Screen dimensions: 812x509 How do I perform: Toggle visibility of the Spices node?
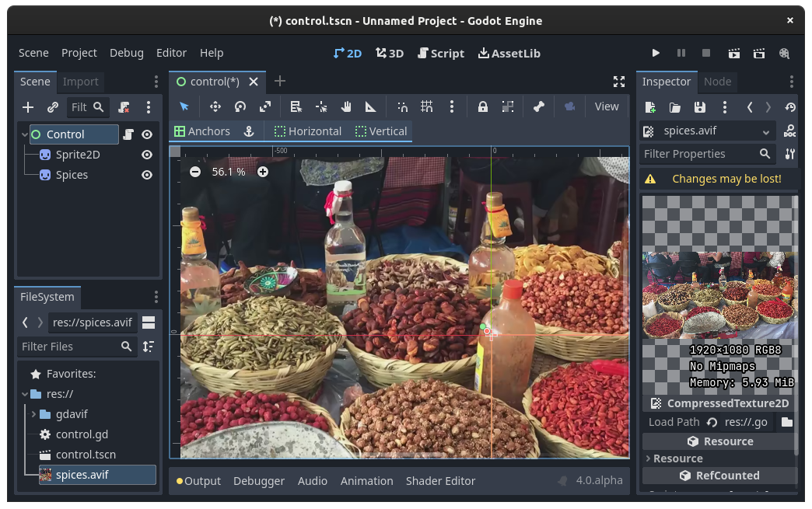click(x=146, y=175)
